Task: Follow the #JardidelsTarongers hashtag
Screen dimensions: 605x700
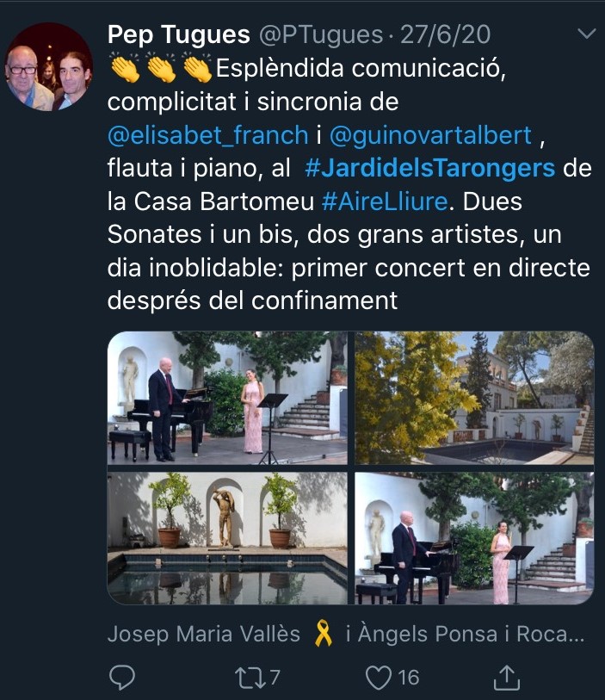Action: (429, 168)
